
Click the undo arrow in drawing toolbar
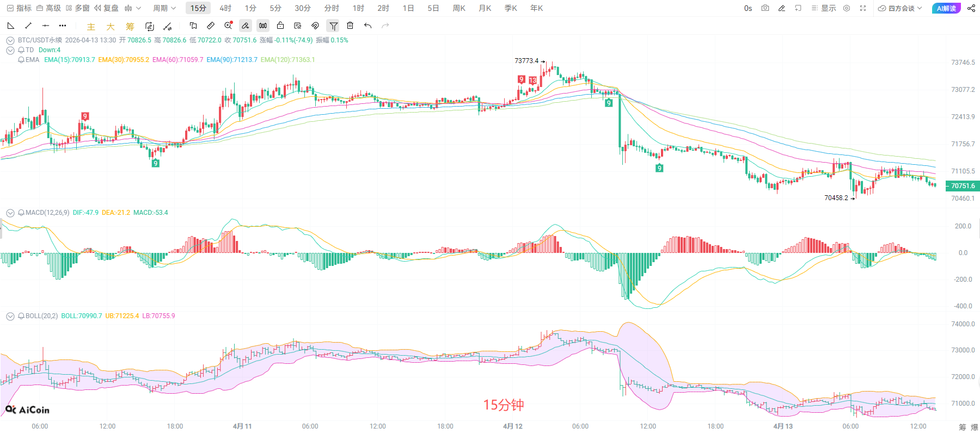pyautogui.click(x=368, y=26)
